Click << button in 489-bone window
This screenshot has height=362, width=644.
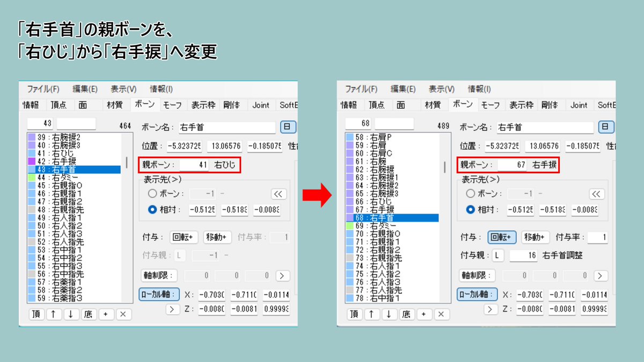(596, 194)
